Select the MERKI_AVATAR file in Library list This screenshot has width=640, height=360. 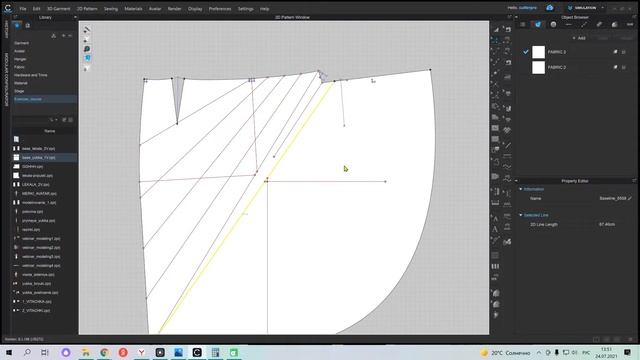tap(39, 193)
